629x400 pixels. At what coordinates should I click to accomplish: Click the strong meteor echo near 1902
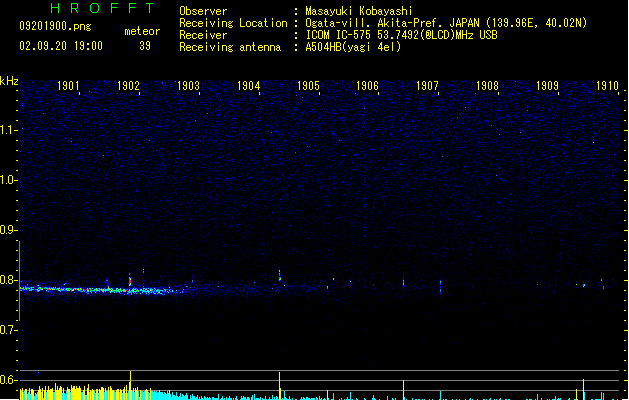pos(130,280)
